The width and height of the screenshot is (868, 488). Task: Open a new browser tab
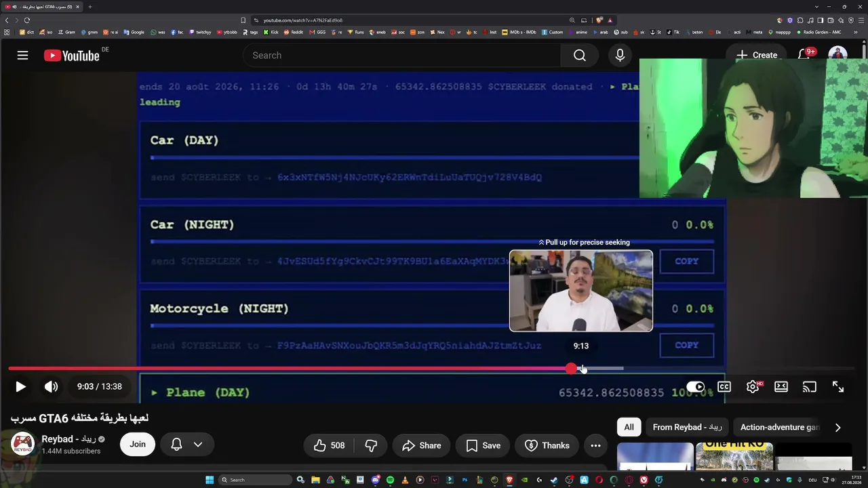click(x=90, y=7)
